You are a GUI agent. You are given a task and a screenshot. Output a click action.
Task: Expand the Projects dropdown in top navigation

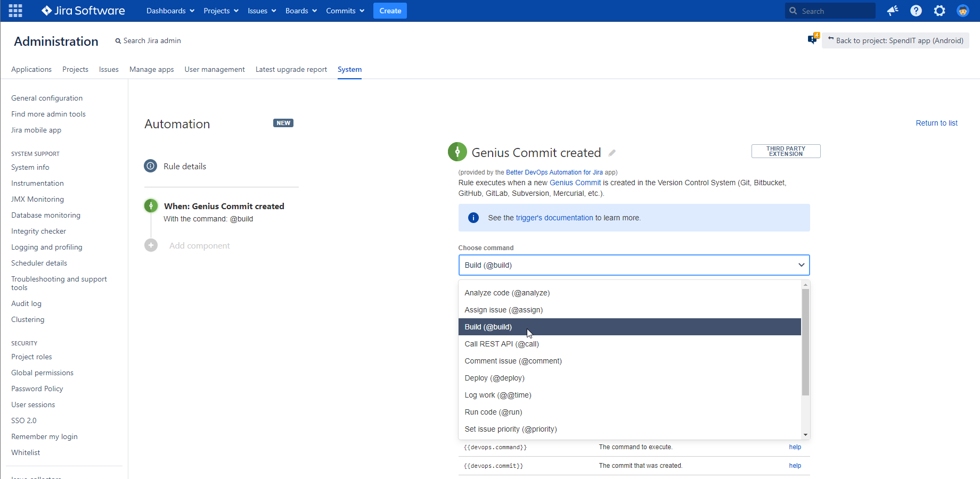click(x=221, y=11)
